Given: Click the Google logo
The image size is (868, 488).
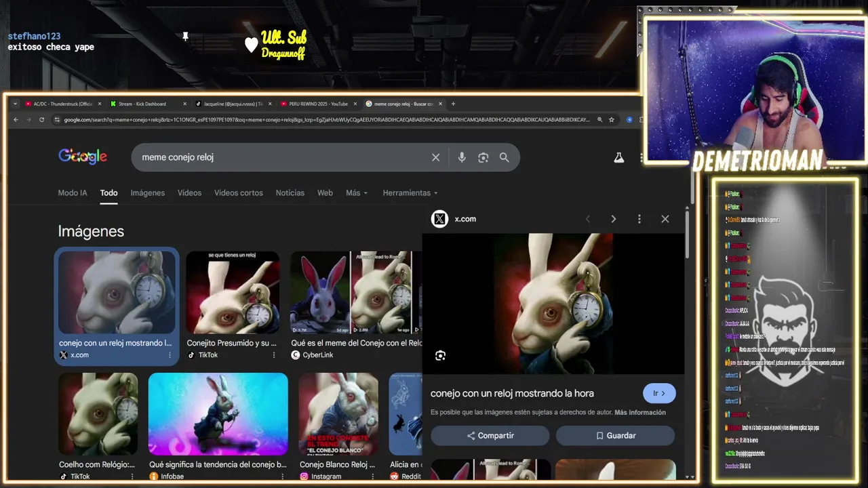Looking at the screenshot, I should 83,157.
